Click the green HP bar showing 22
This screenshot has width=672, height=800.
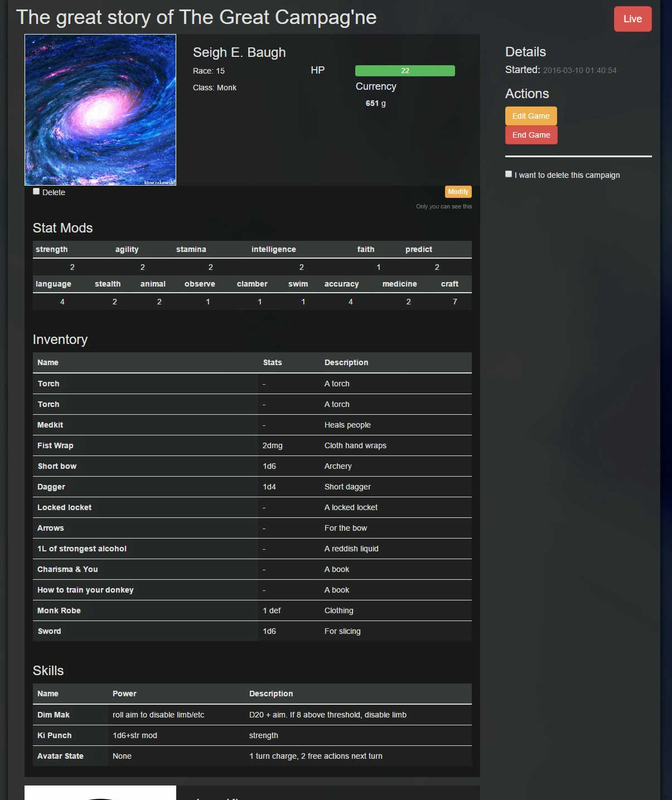405,71
